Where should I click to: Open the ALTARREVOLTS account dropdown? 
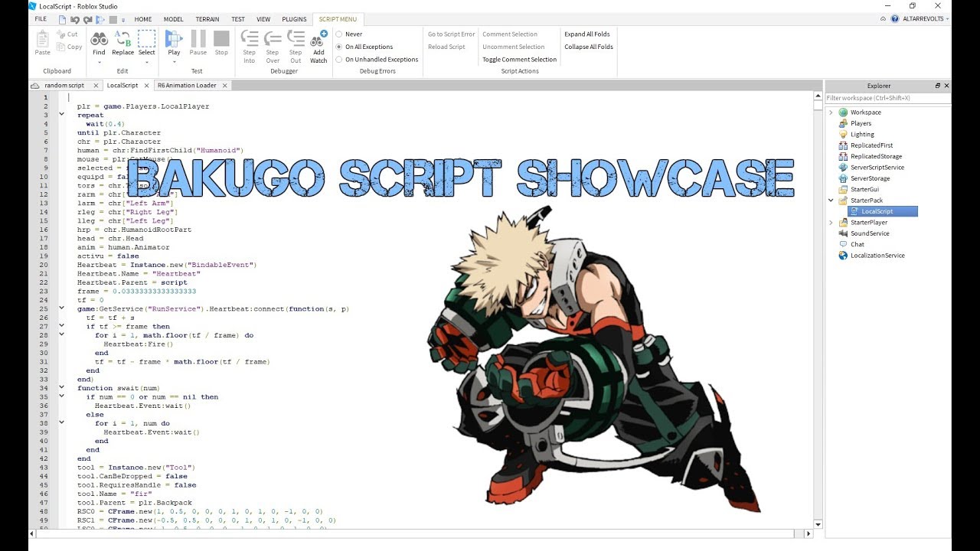(x=926, y=19)
